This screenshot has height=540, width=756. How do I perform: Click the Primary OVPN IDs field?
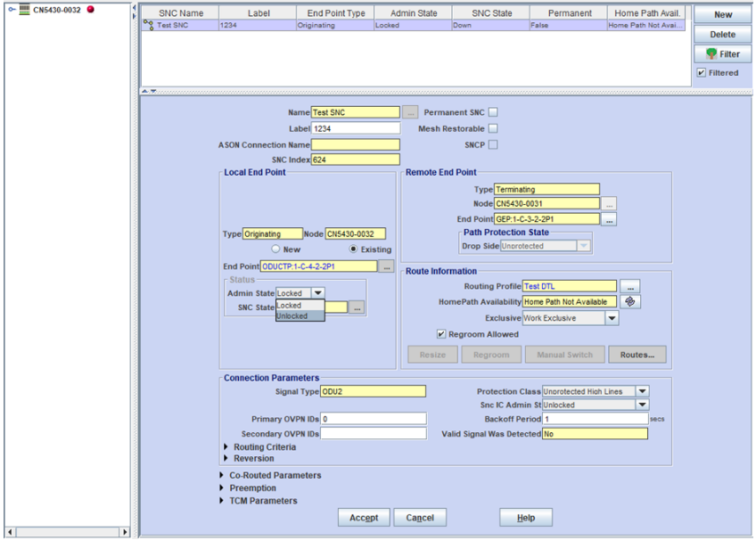374,419
